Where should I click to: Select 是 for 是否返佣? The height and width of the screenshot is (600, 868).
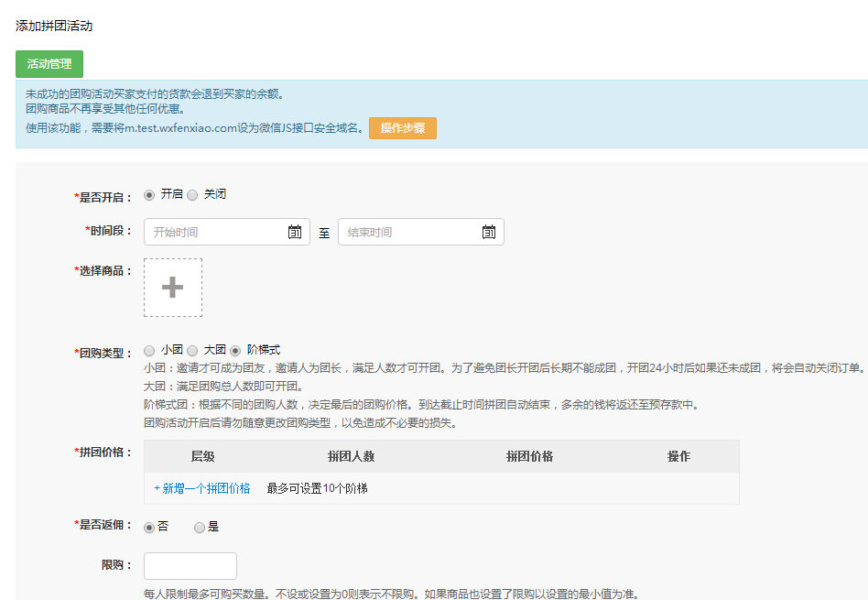(x=200, y=528)
